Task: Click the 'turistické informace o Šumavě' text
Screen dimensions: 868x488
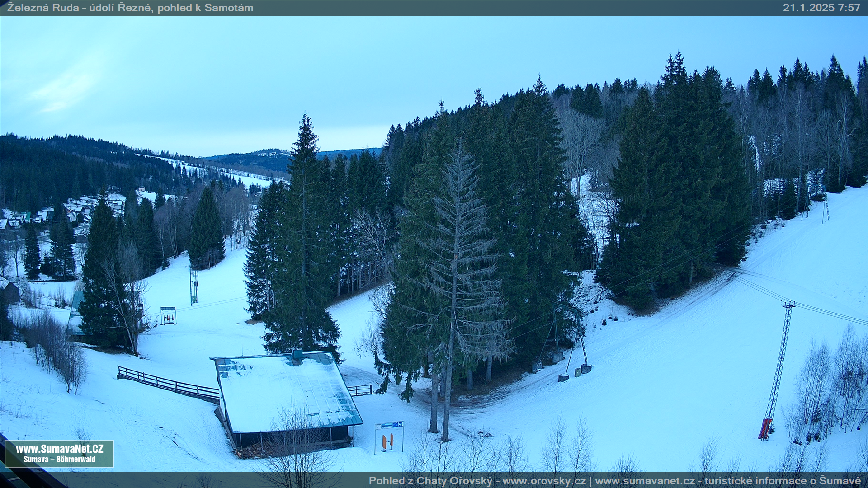Action: point(782,481)
